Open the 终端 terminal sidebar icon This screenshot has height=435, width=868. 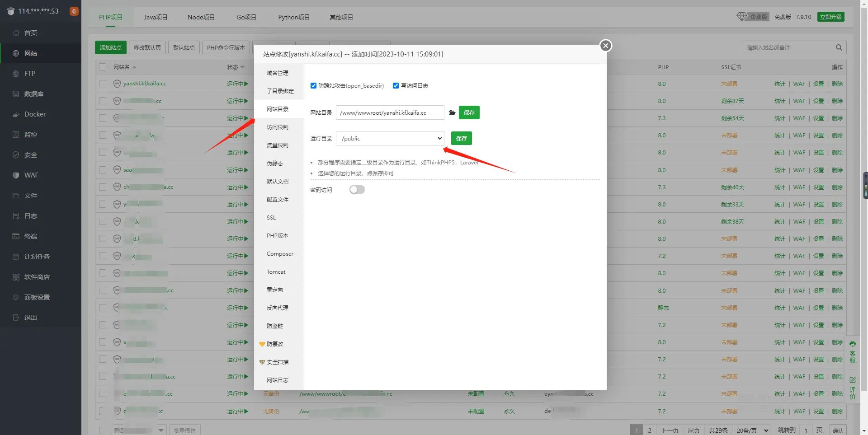(16, 236)
